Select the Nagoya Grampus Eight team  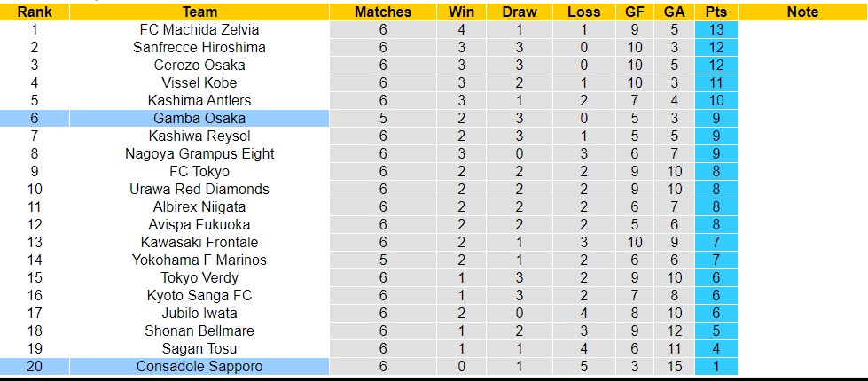tap(199, 153)
